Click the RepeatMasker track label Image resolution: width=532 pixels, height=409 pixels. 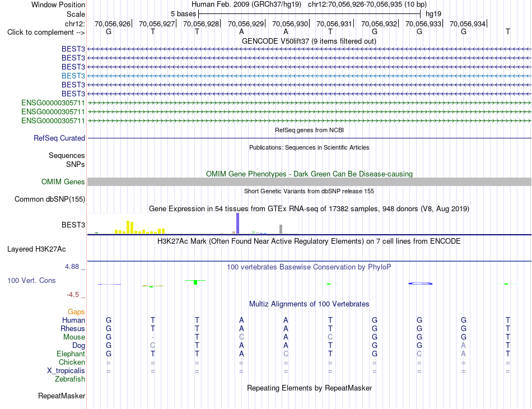[62, 396]
